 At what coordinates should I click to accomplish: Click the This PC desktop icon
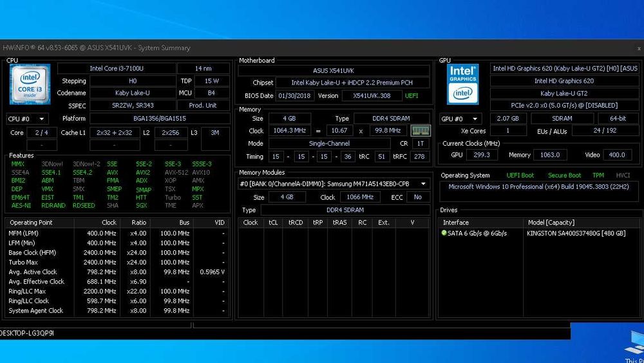coord(634,348)
